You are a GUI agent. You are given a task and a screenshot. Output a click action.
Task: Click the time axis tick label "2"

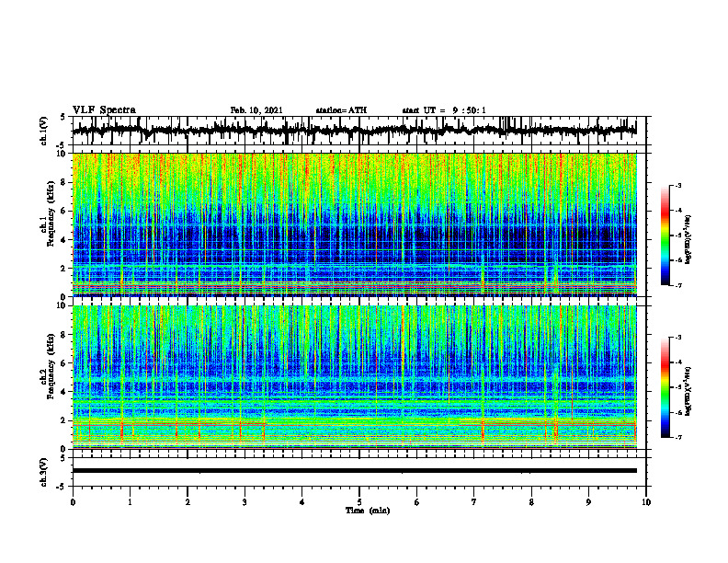point(188,502)
